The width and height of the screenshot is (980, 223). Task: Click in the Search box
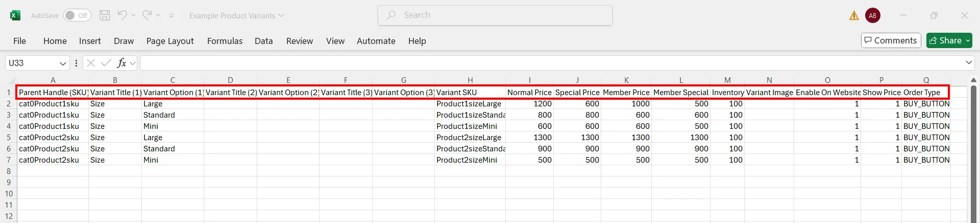pyautogui.click(x=495, y=15)
